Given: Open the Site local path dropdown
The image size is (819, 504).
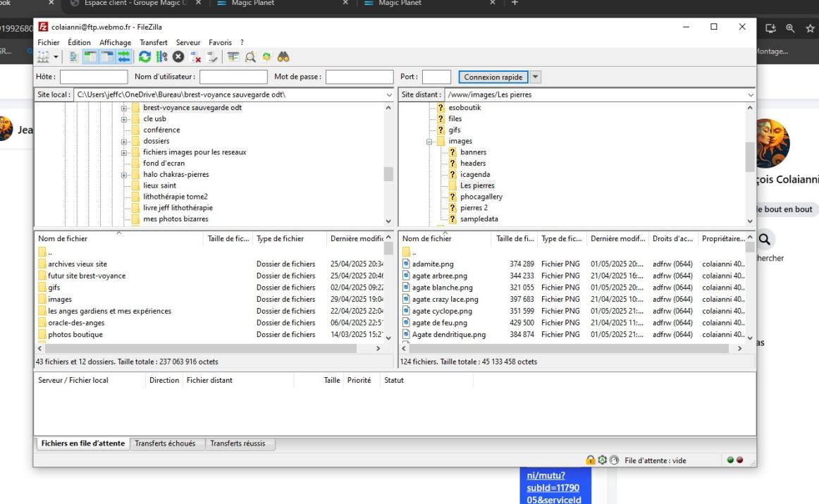Looking at the screenshot, I should coord(389,94).
